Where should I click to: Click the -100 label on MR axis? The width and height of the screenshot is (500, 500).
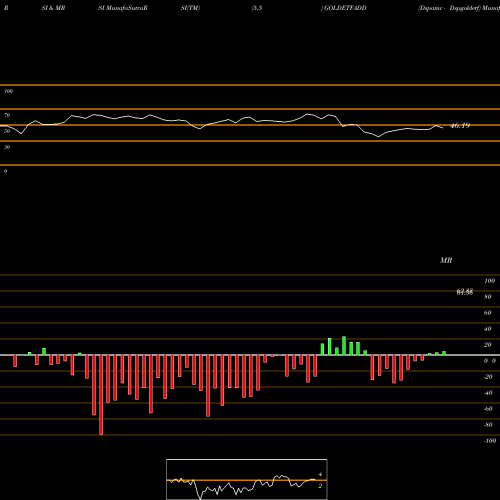click(x=490, y=441)
